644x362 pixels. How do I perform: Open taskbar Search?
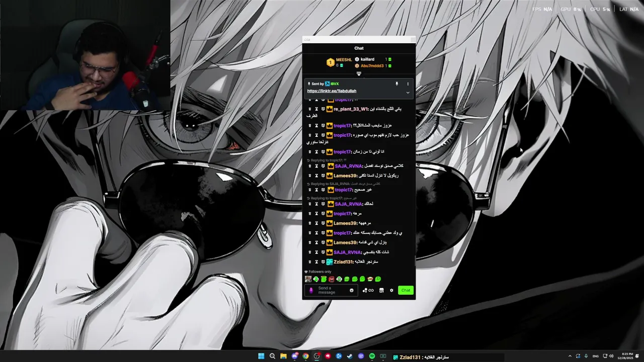pos(272,356)
